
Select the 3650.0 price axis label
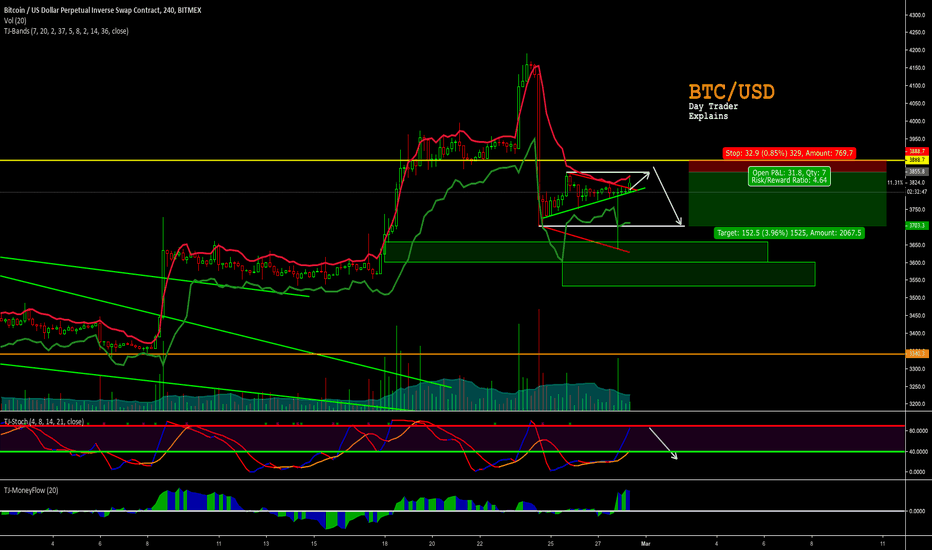[917, 245]
